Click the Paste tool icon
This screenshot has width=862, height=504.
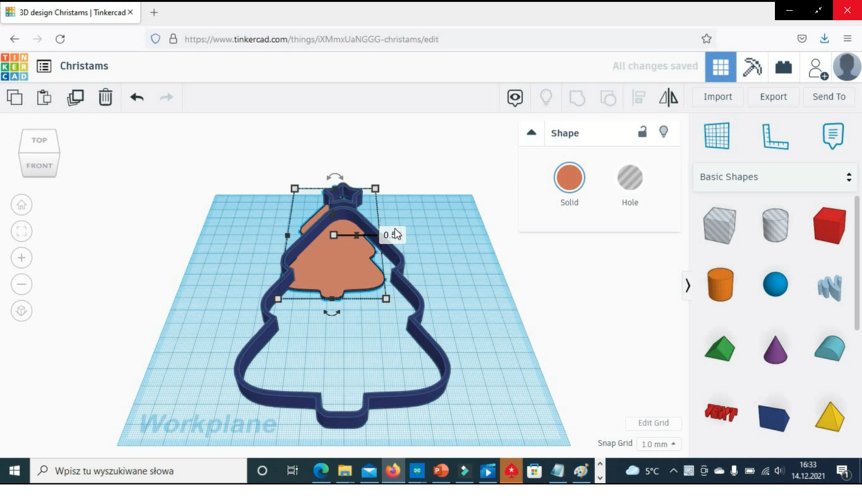[x=44, y=97]
